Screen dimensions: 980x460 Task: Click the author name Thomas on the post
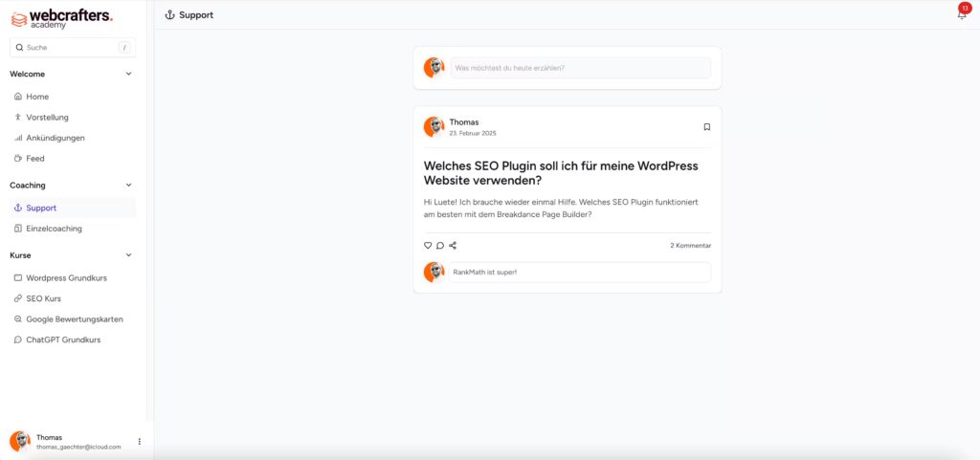point(464,122)
